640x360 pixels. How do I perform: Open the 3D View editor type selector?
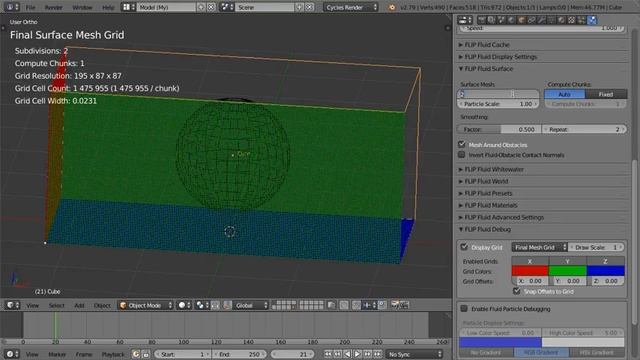pos(12,305)
